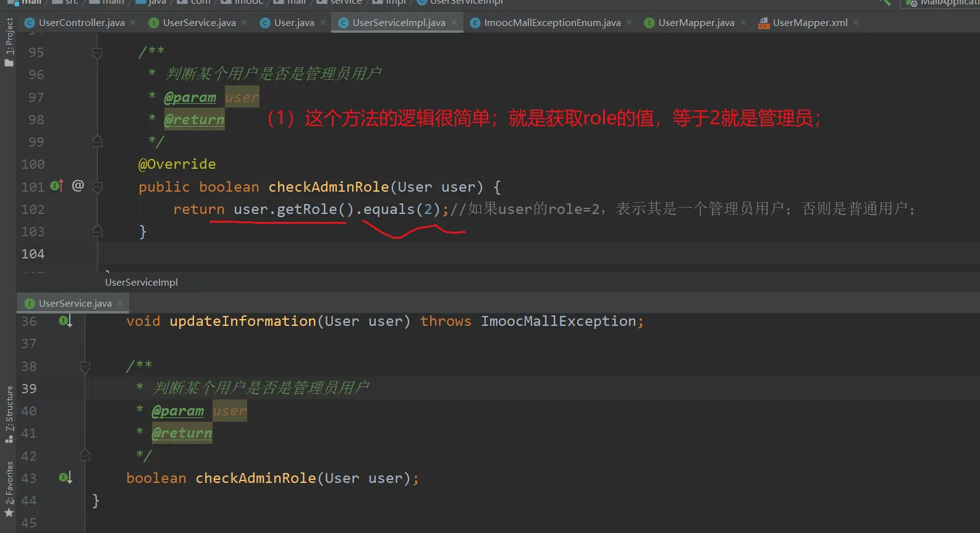Open the UserService.java tab in top editor

199,23
